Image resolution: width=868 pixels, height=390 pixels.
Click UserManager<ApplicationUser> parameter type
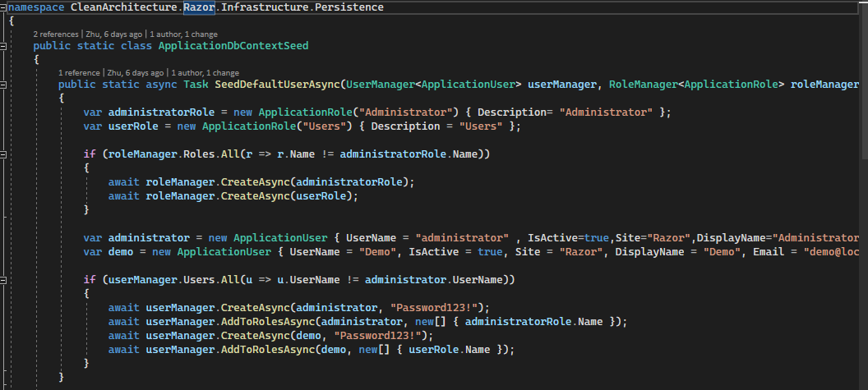tap(433, 85)
